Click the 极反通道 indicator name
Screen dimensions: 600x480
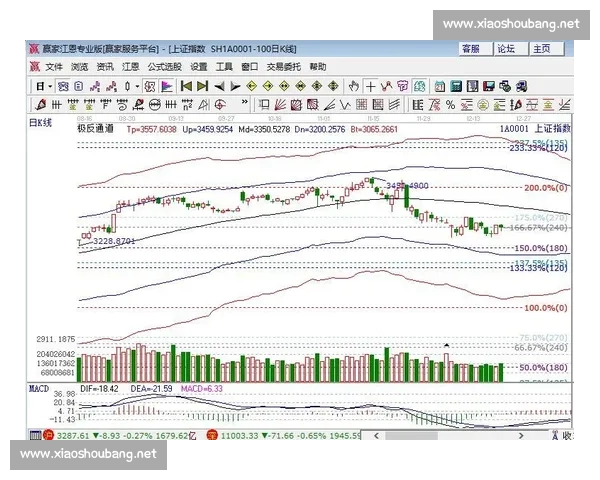(x=93, y=129)
